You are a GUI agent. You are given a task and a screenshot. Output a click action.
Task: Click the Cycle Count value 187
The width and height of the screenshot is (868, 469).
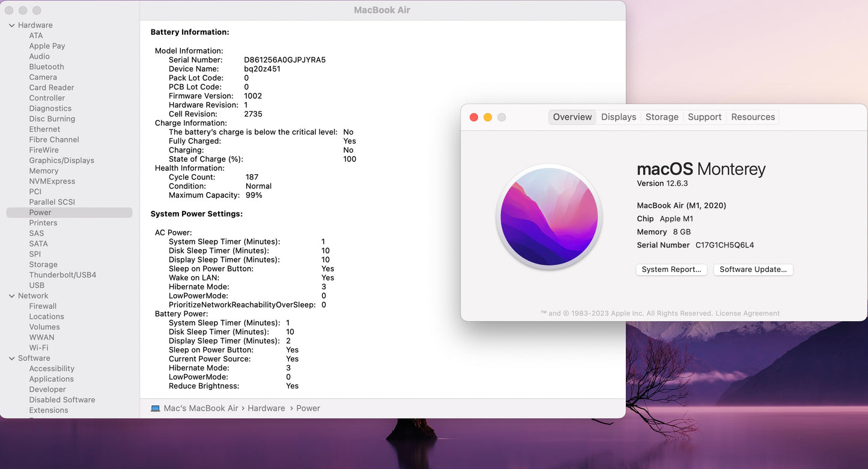[x=252, y=177]
